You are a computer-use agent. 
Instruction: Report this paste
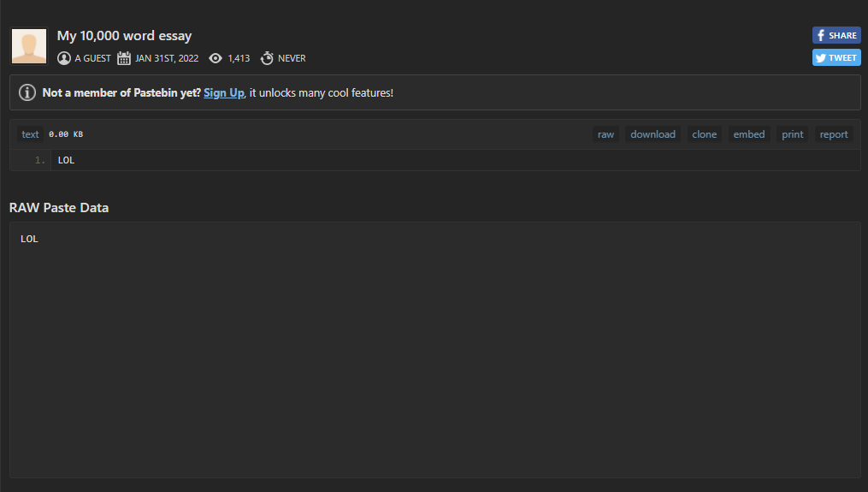(x=834, y=134)
